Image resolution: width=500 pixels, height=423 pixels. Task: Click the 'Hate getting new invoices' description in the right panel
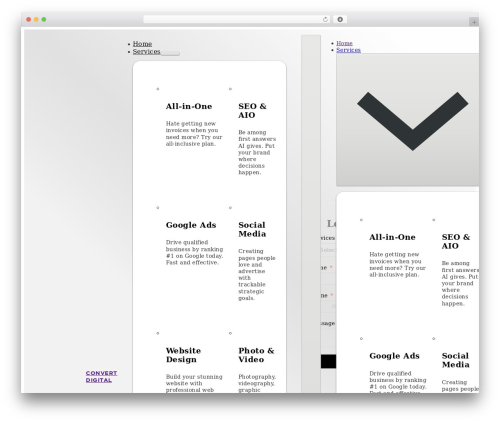point(397,265)
